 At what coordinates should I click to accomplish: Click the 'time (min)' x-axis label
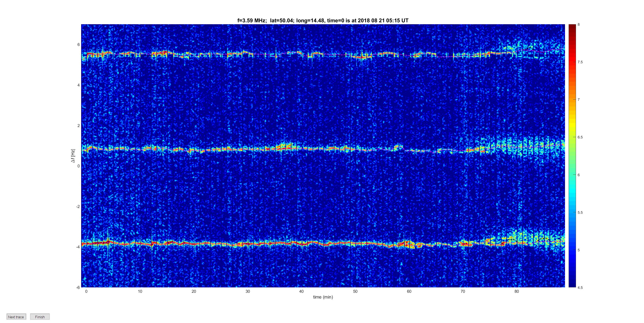click(x=323, y=297)
